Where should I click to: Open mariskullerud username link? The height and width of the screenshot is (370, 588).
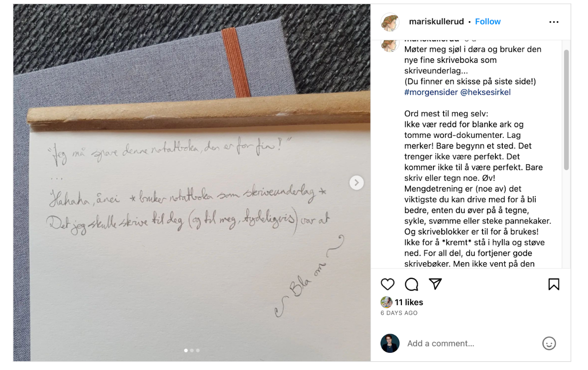coord(436,22)
